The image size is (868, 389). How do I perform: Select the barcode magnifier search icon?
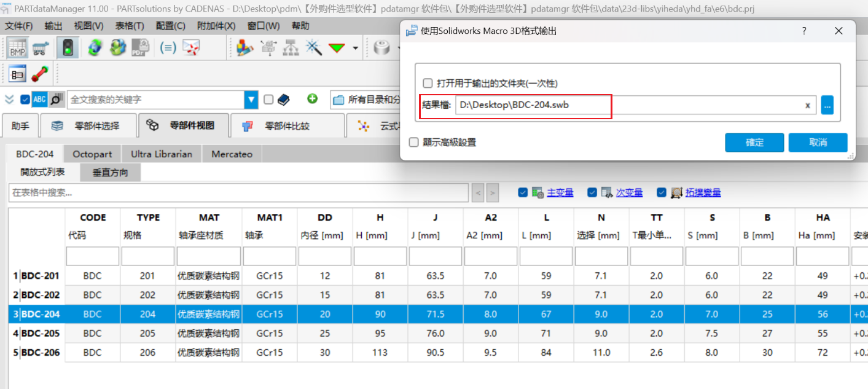click(57, 100)
